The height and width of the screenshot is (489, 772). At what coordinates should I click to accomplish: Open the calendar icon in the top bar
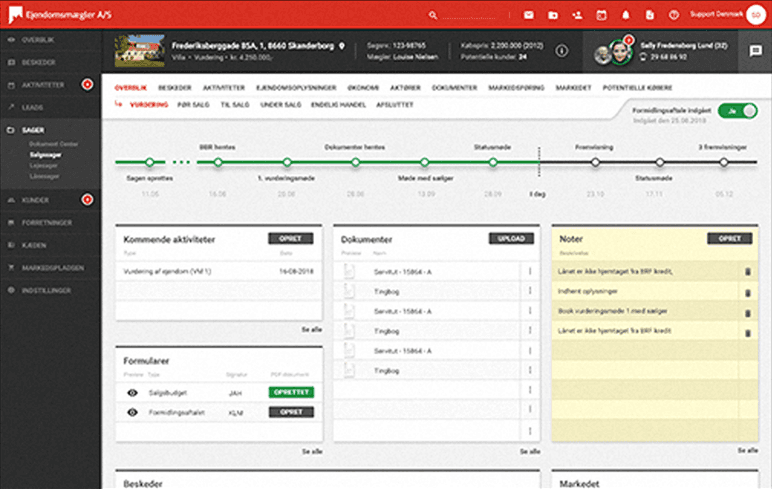click(x=601, y=15)
